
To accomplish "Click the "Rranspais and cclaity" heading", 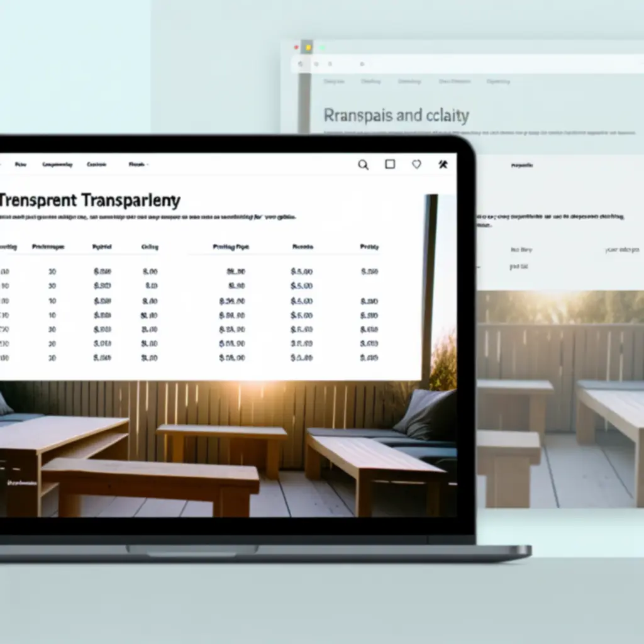I will [396, 116].
